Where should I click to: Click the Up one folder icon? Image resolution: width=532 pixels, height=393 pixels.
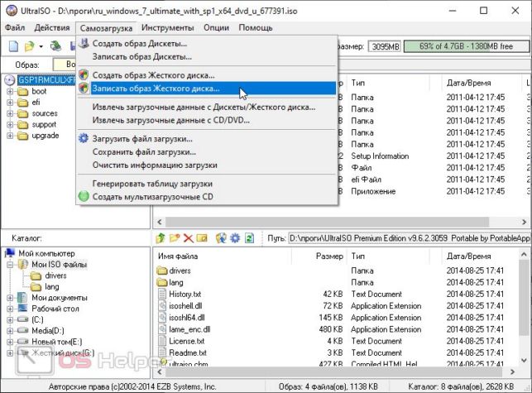point(161,238)
